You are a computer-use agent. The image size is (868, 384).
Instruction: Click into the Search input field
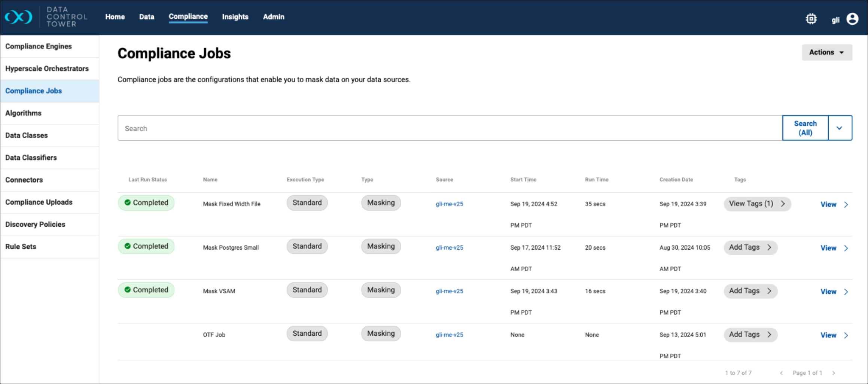coord(449,128)
